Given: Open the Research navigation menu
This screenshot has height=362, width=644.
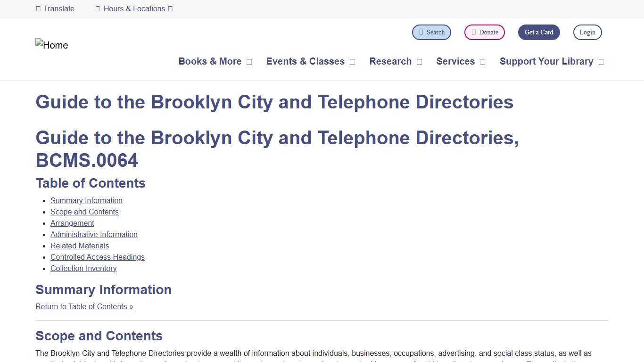Looking at the screenshot, I should point(391,61).
